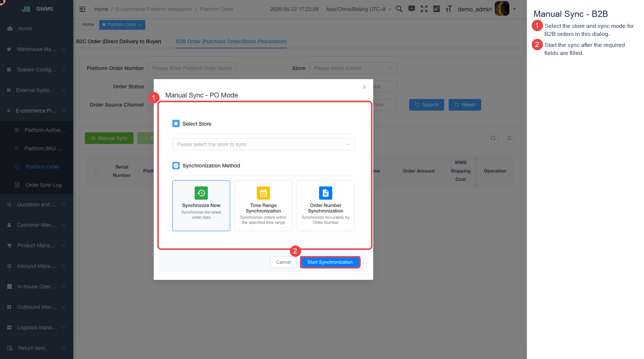
Task: Click the GWMS logo icon
Action: pyautogui.click(x=26, y=9)
